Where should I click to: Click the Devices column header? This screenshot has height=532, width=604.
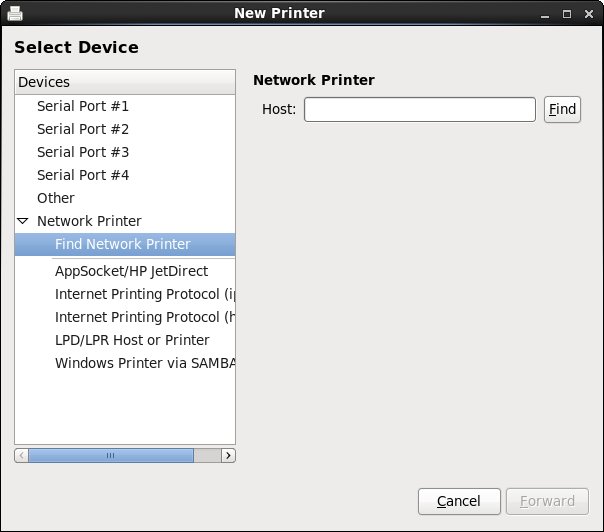click(125, 82)
